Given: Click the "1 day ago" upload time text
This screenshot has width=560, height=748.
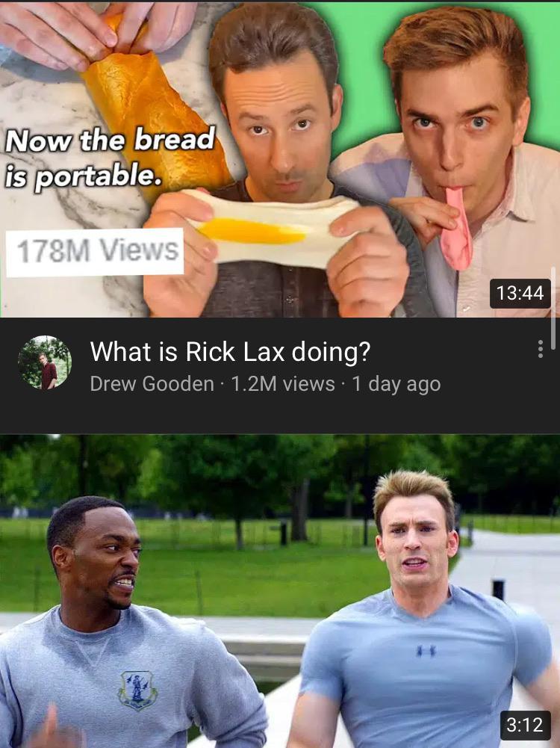Looking at the screenshot, I should click(x=396, y=384).
